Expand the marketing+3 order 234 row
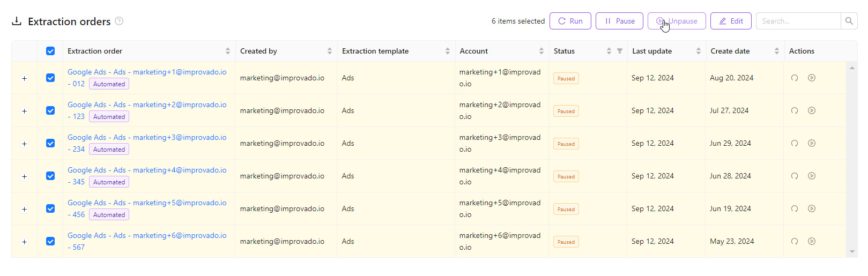Screen dimensions: 868x276 24,144
